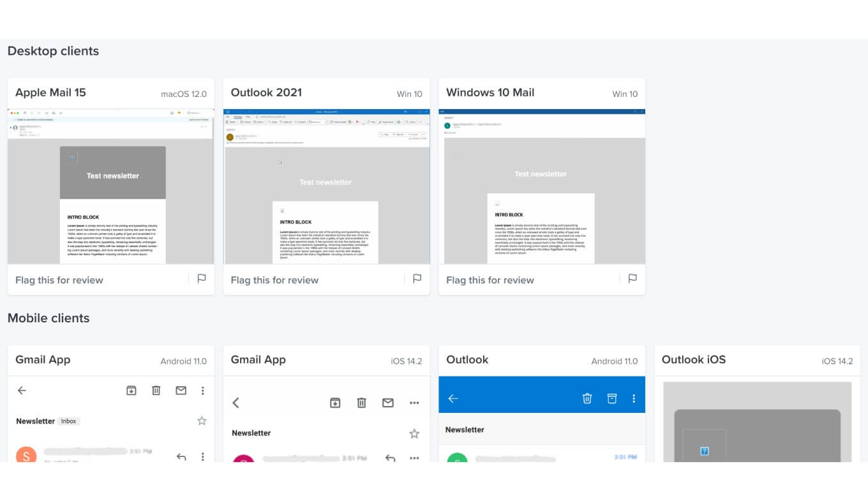Toggle the star on the Gmail iOS Newsletter email
Viewport: 868px width, 501px height.
tap(414, 433)
